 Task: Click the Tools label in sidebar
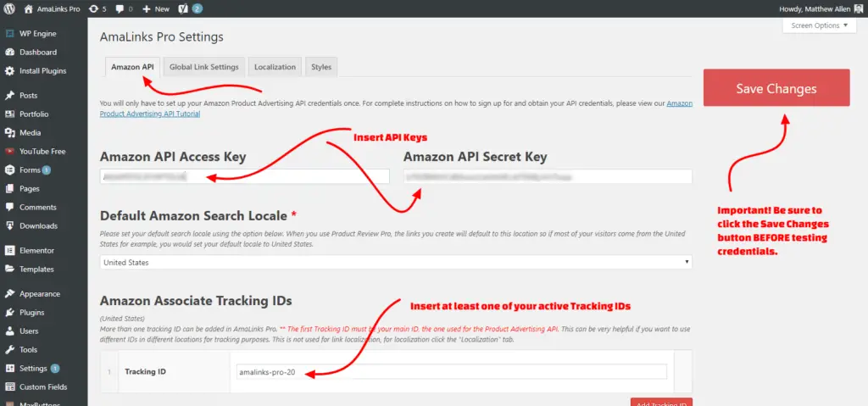28,349
